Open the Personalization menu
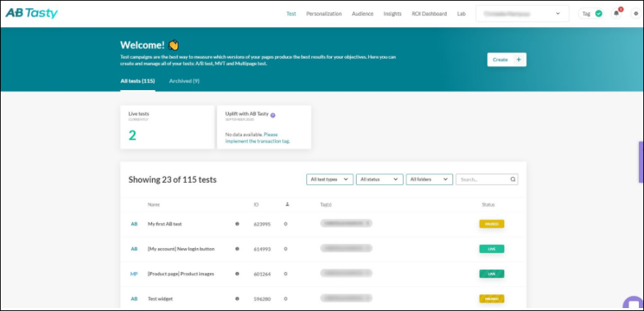This screenshot has height=311, width=644. click(324, 13)
